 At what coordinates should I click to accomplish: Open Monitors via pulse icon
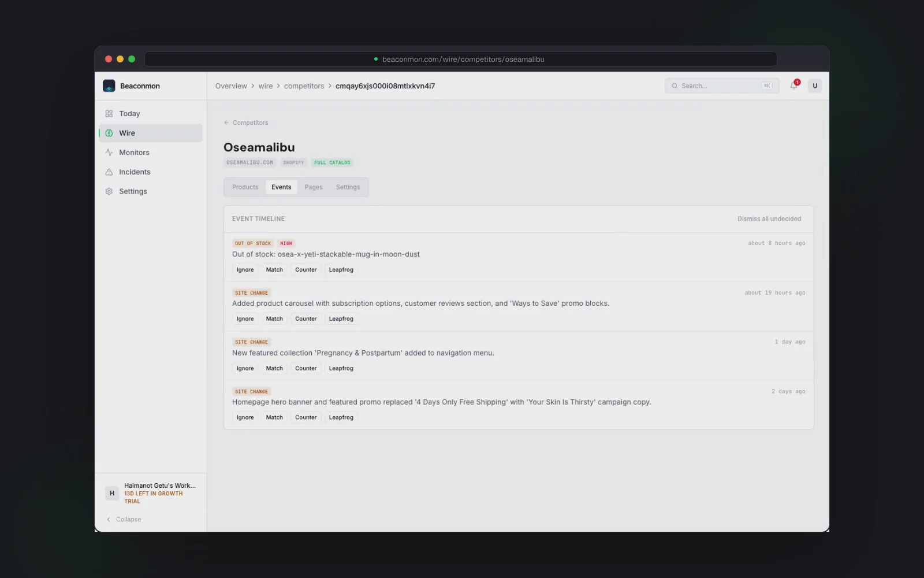tap(109, 153)
